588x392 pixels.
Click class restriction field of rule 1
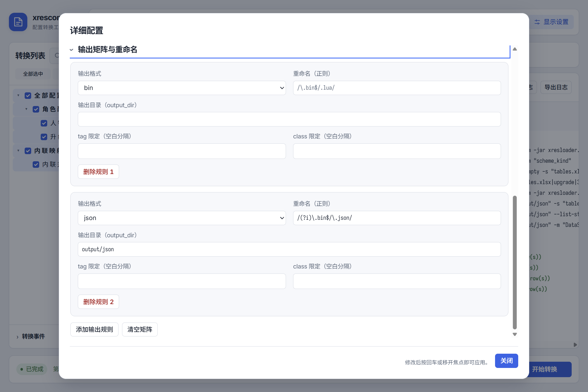tap(397, 151)
